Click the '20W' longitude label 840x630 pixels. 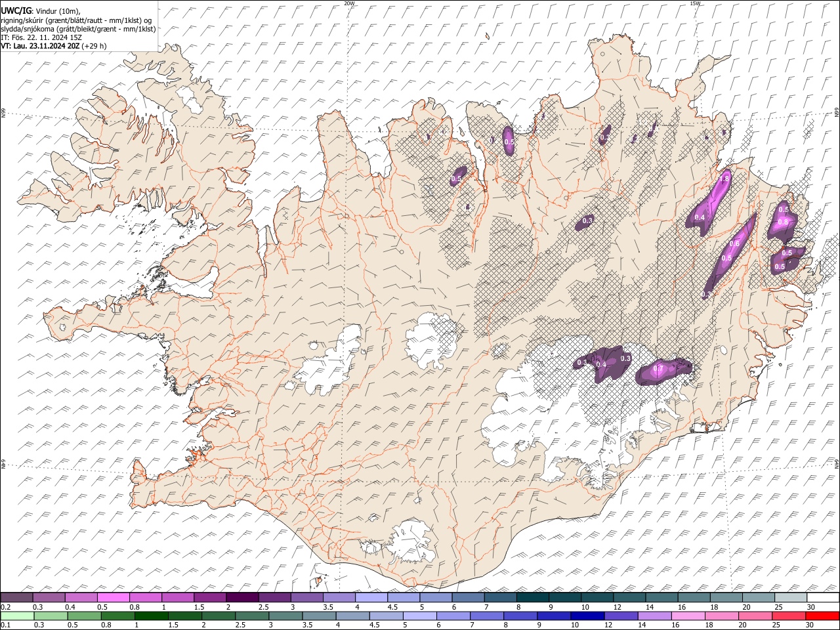[349, 3]
